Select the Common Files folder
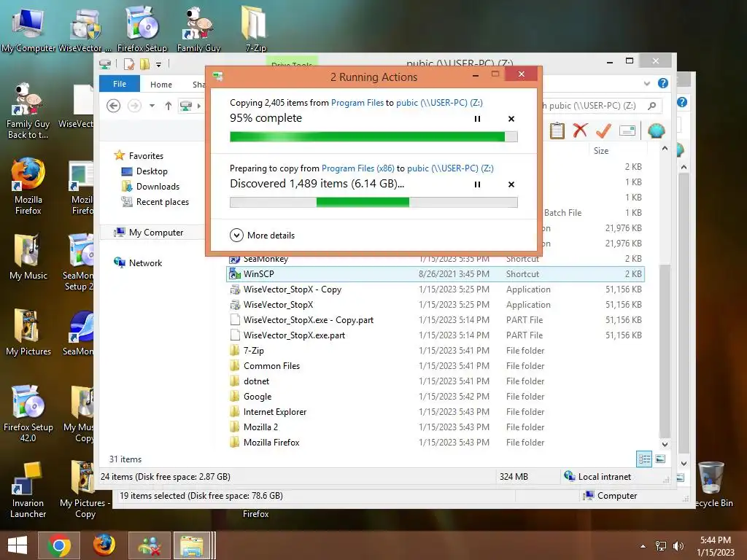 click(436, 366)
